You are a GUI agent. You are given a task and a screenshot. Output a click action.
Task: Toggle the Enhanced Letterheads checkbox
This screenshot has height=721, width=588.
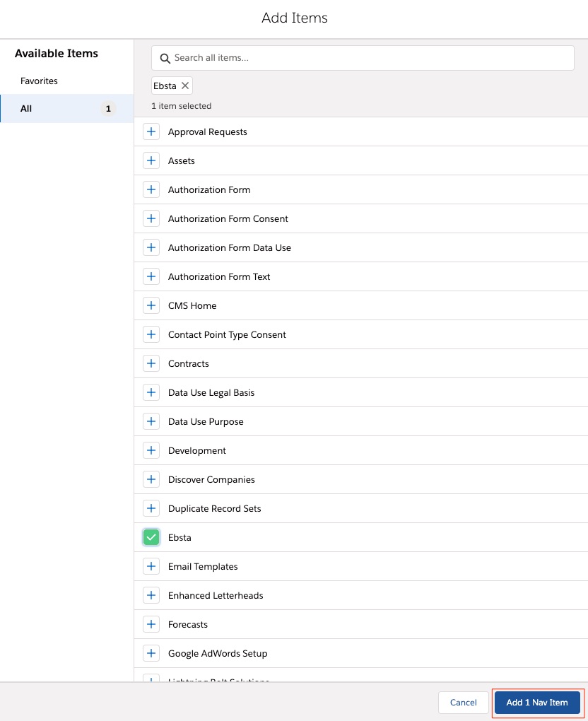151,596
